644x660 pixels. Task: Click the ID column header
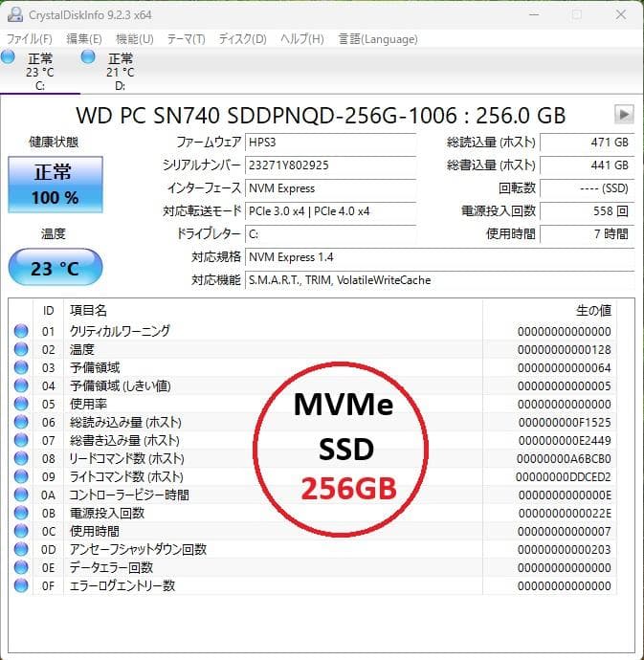[x=49, y=311]
